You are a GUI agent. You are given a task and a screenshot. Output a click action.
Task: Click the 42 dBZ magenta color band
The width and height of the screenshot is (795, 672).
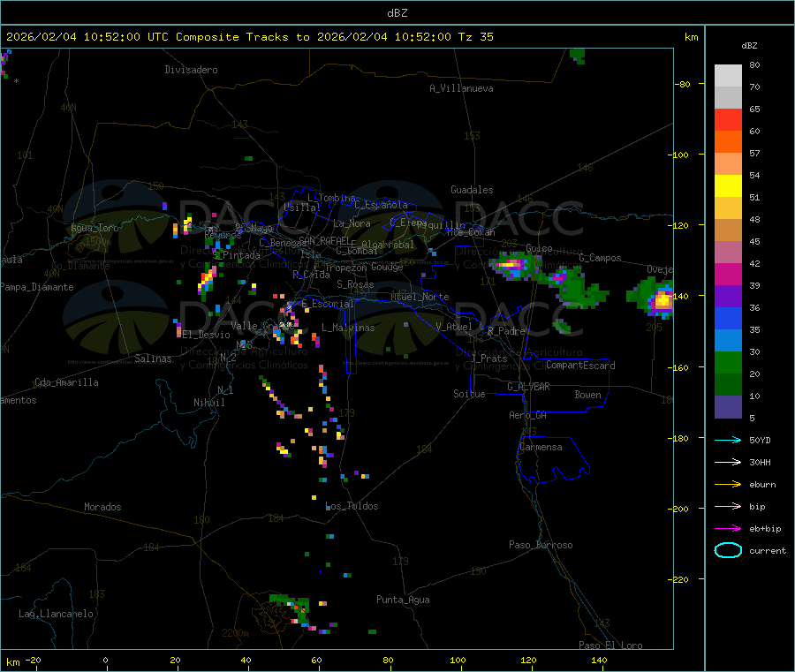(728, 274)
